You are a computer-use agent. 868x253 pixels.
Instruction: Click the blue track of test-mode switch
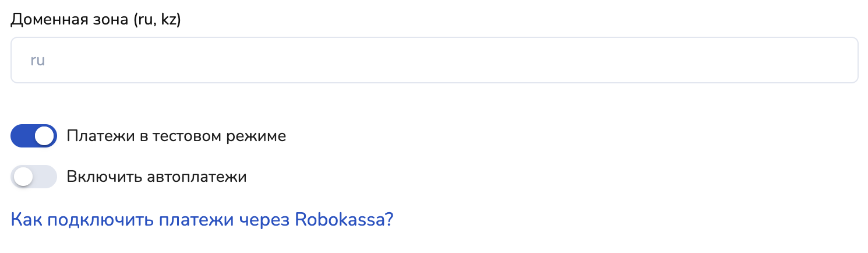[22, 136]
